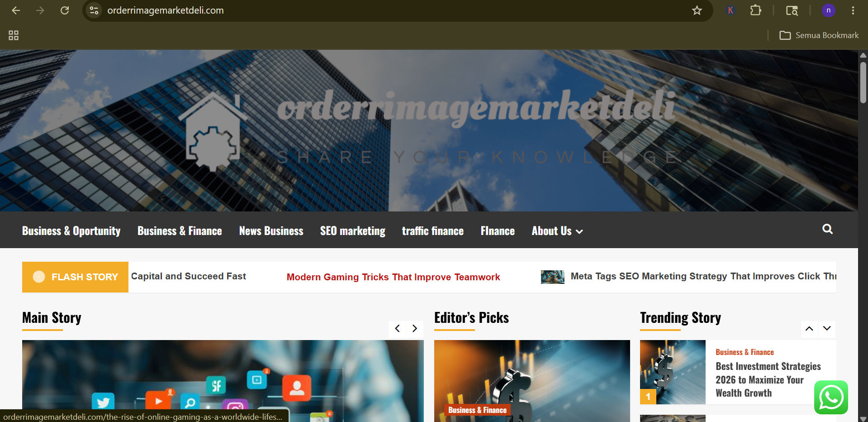This screenshot has height=422, width=868.
Task: Open traffic finance menu item
Action: [433, 231]
